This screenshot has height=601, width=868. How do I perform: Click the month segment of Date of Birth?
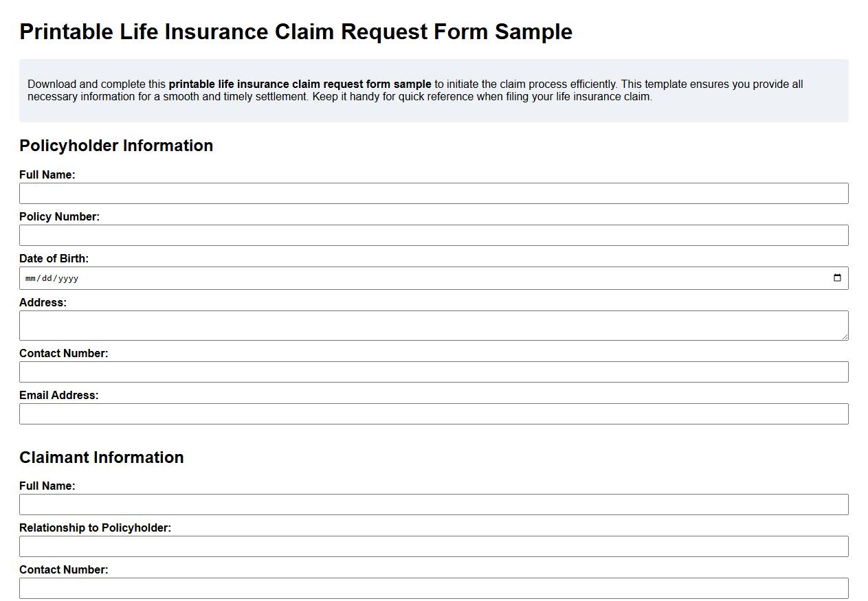(30, 278)
